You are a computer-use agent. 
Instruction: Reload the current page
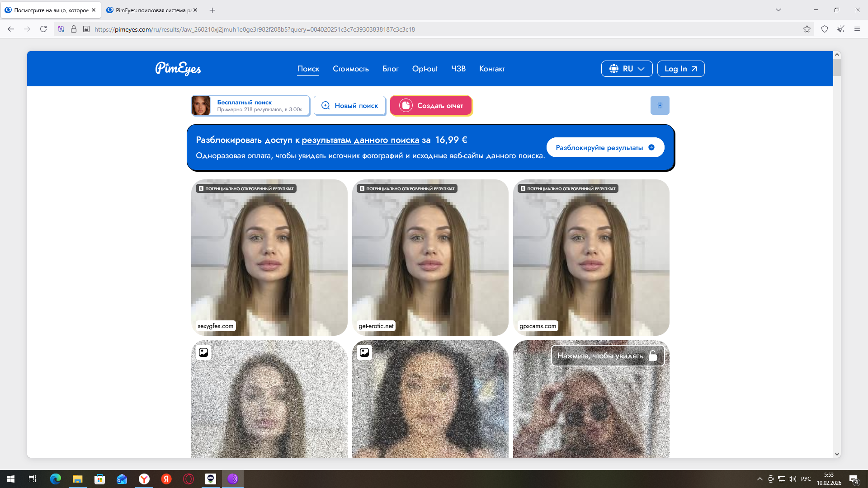[x=43, y=29]
